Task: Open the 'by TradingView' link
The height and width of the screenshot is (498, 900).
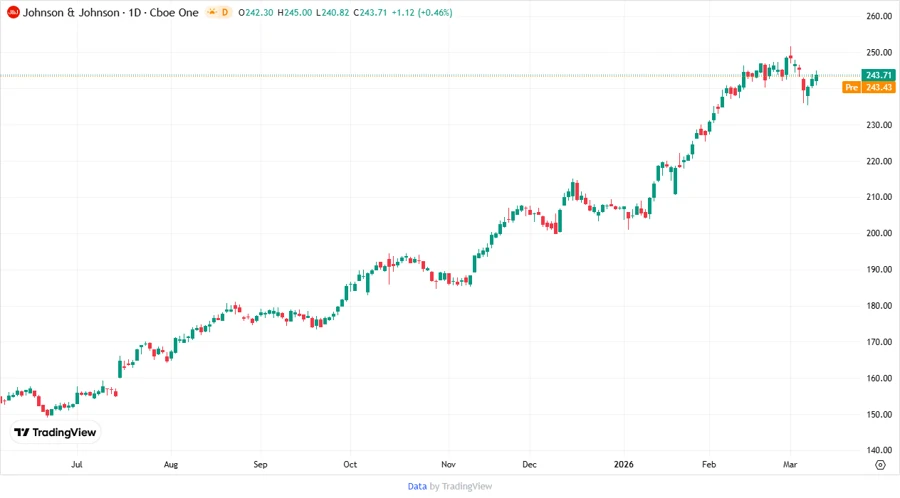Action: 461,487
